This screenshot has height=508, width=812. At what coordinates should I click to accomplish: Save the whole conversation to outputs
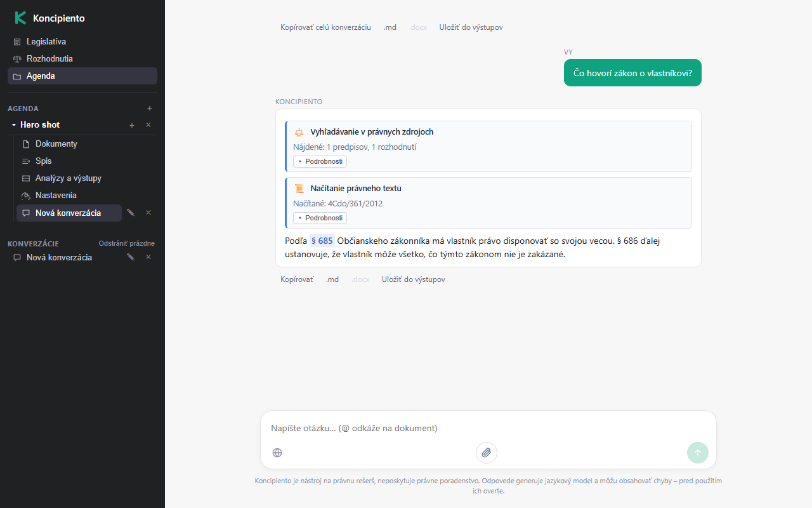pyautogui.click(x=471, y=28)
